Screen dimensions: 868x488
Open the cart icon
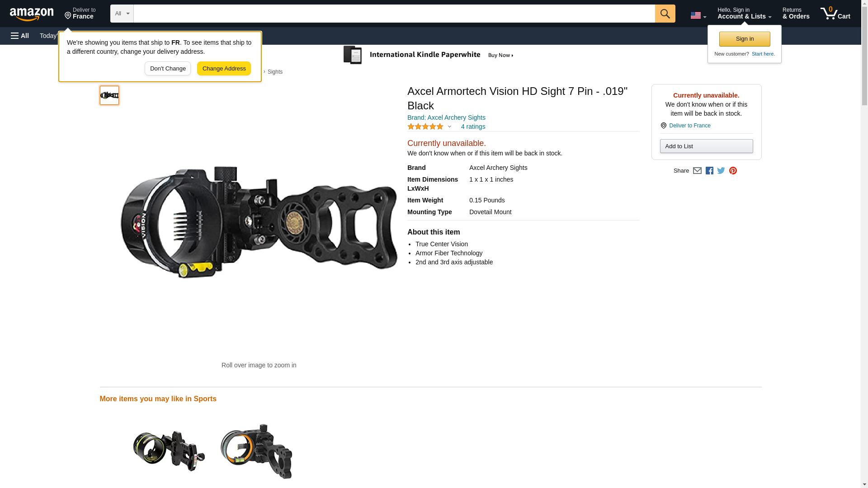(835, 14)
